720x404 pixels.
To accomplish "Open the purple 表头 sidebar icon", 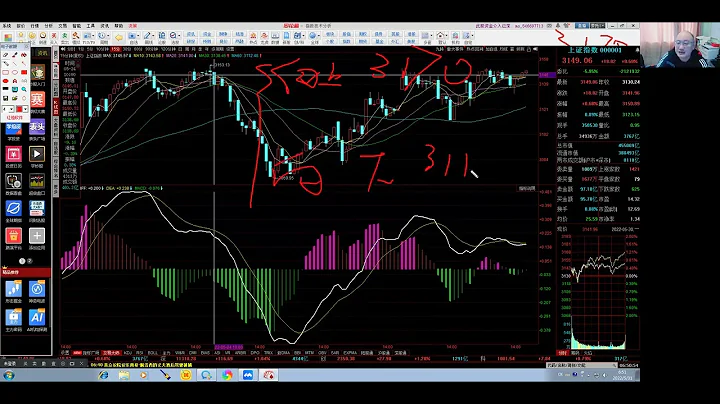I will (37, 127).
